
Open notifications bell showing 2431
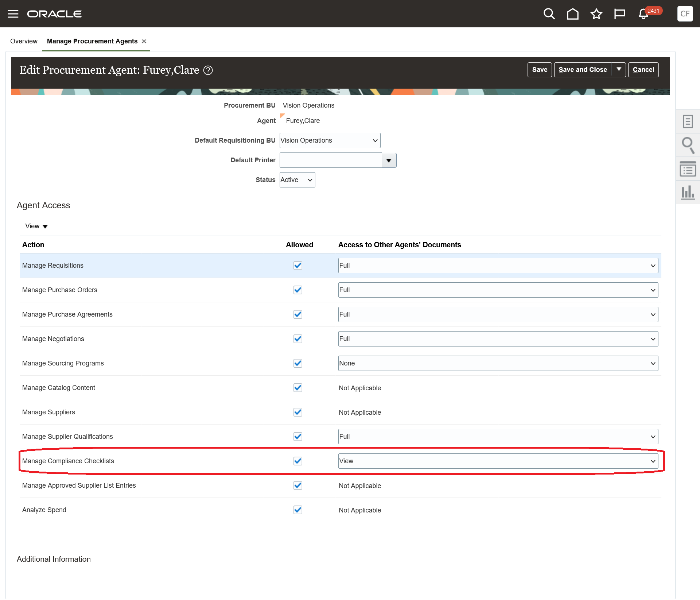pyautogui.click(x=643, y=14)
